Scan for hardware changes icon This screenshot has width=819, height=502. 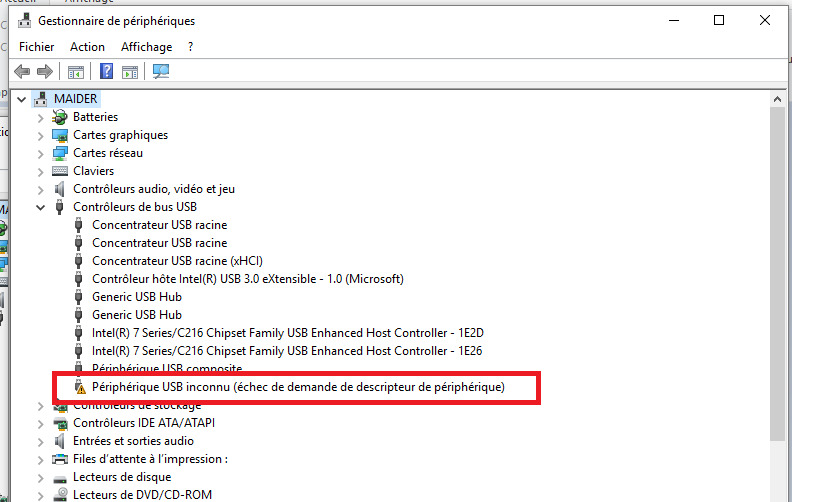(161, 71)
